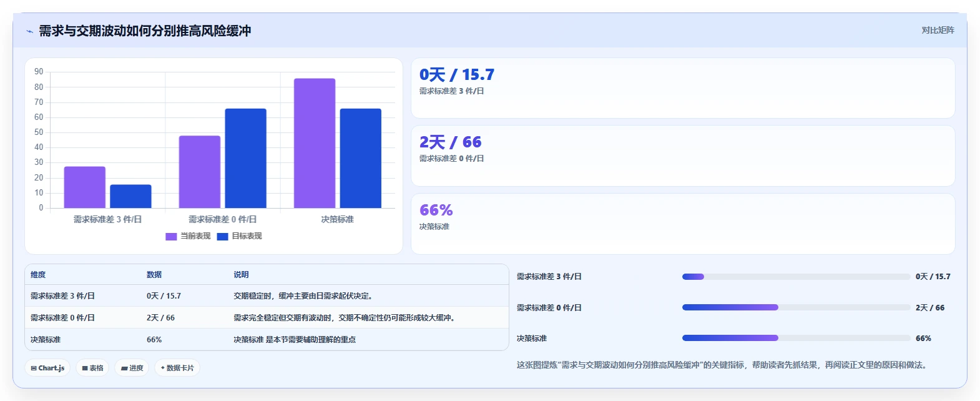
Task: Click the blue 目标表现 bar for 需求标准差 0 件/日
Action: pos(246,159)
